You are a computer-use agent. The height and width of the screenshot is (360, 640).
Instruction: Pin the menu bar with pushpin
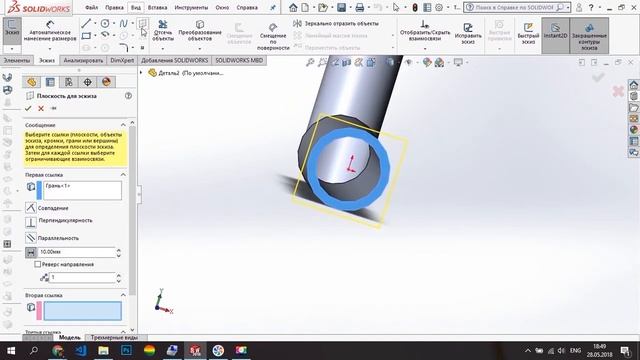point(273,7)
